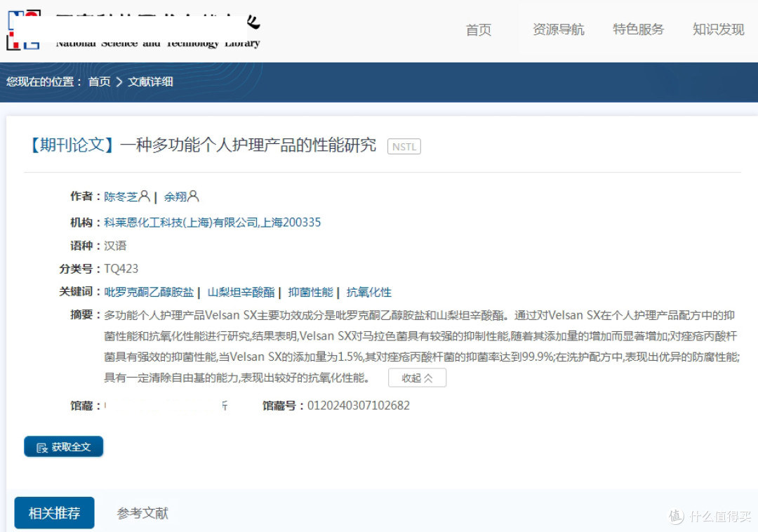Open the 知识发现 navigation menu
This screenshot has height=532, width=758.
click(717, 30)
